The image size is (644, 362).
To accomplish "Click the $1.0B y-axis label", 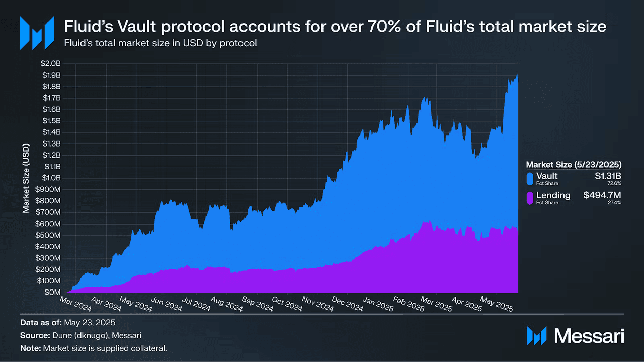I will tap(51, 178).
